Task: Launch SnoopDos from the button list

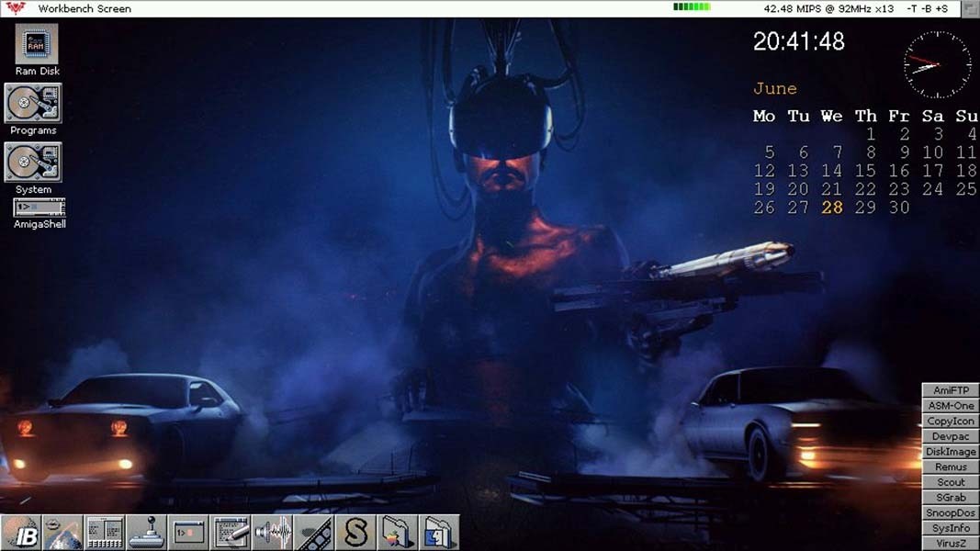Action: point(951,513)
